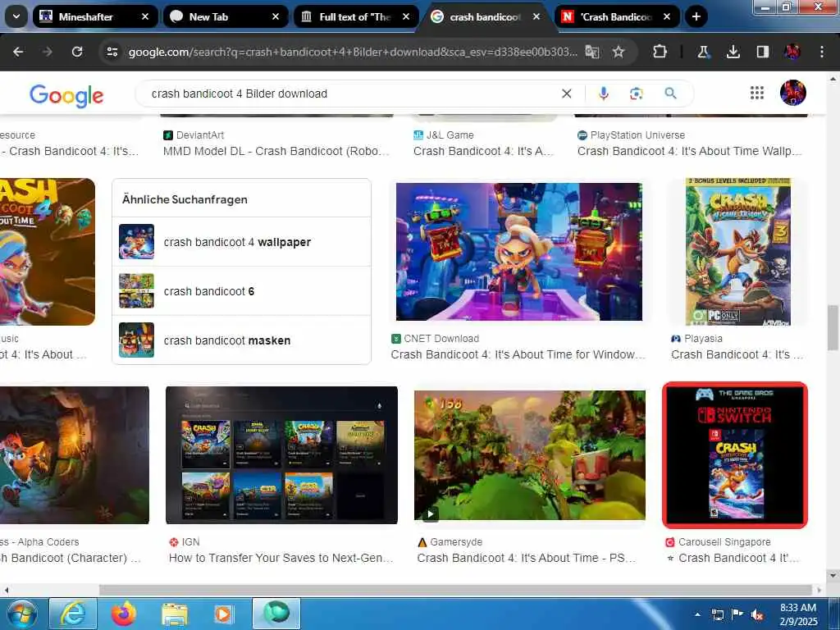Translate this page icon
The height and width of the screenshot is (630, 840).
click(x=592, y=52)
